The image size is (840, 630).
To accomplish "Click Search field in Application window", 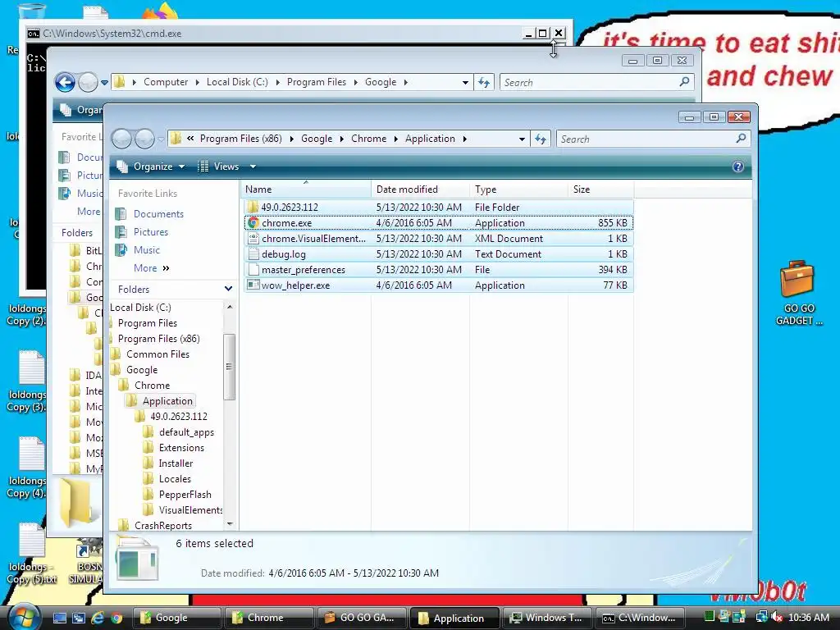I will pos(645,139).
